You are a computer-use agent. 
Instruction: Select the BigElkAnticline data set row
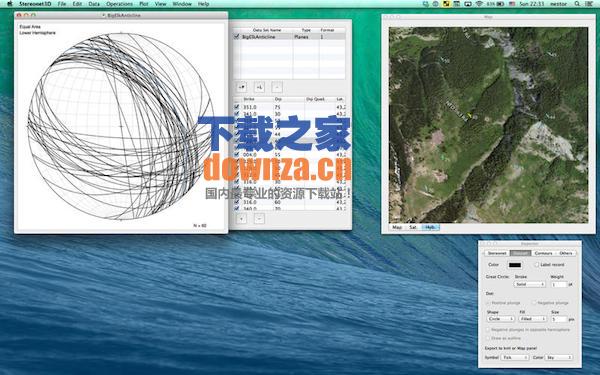tap(289, 37)
